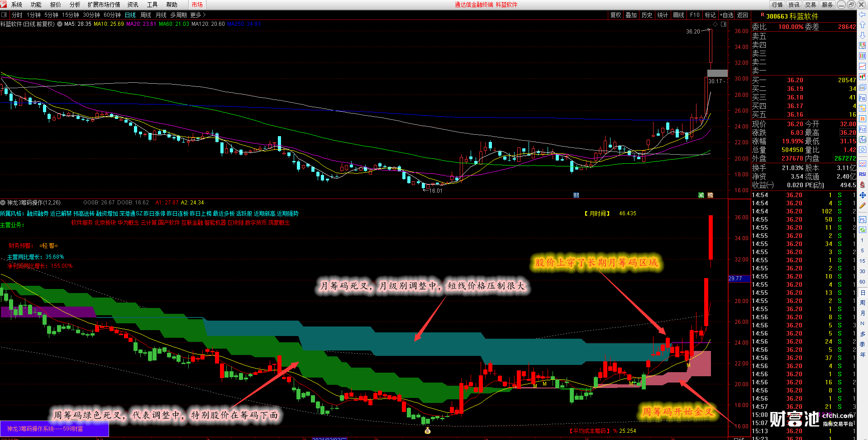Open the 功能 menu
868x440 pixels.
click(36, 5)
